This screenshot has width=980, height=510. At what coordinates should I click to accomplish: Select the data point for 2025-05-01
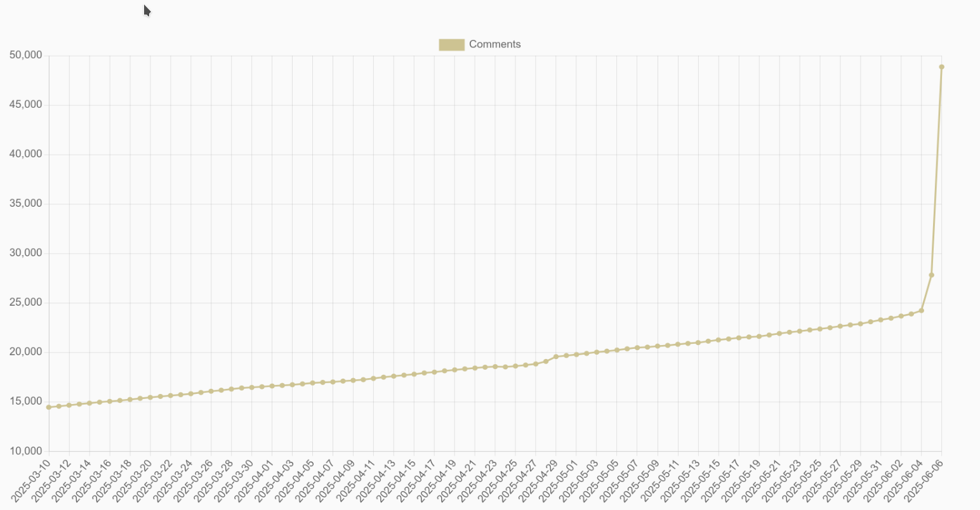click(576, 355)
